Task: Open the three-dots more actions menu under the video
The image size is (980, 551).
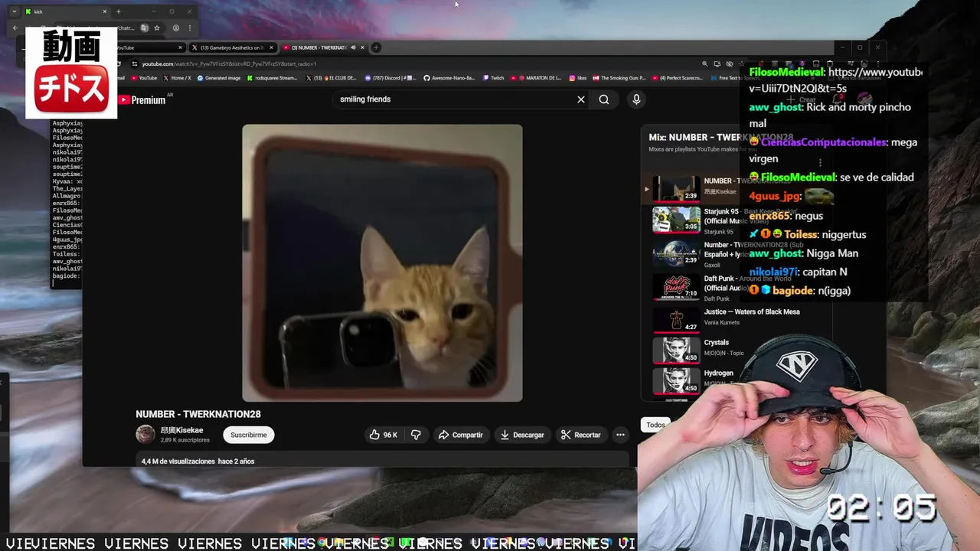Action: pyautogui.click(x=620, y=435)
